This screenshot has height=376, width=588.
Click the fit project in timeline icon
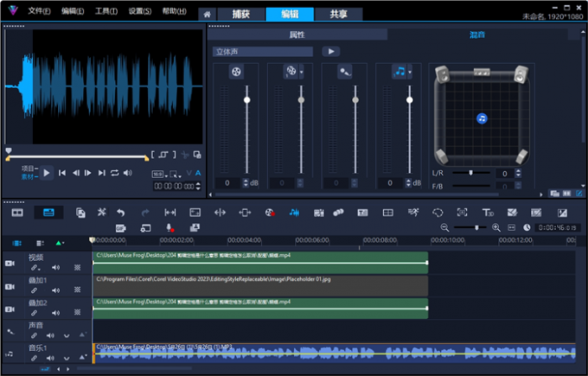512,227
